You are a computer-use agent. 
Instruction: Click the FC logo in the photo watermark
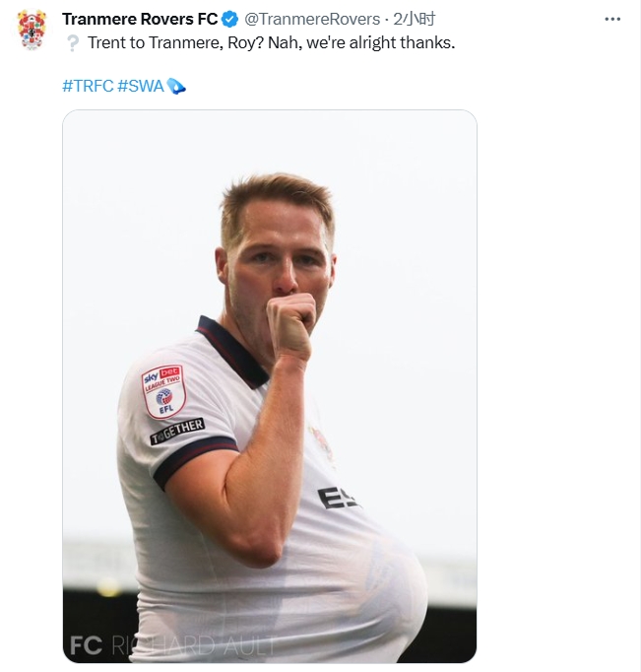86,645
